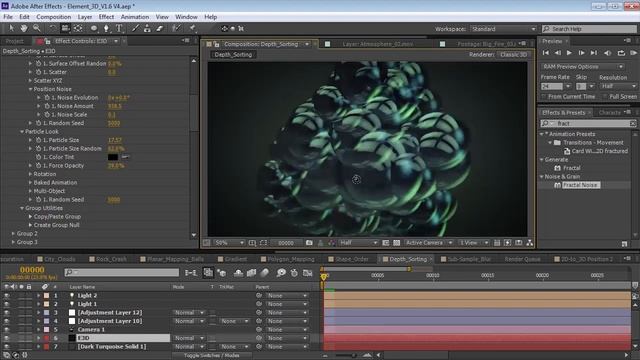Open the Animation menu
Screen dimensions: 640x360
(135, 17)
